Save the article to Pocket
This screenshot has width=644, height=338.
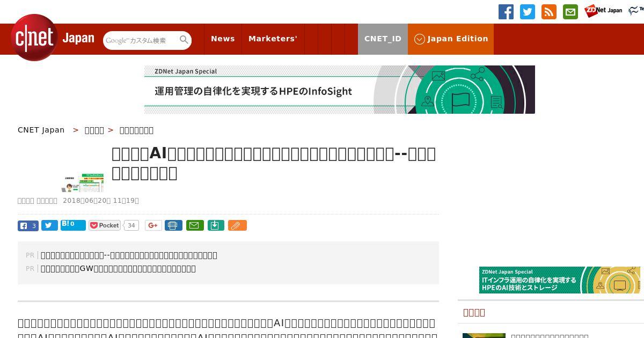(105, 225)
